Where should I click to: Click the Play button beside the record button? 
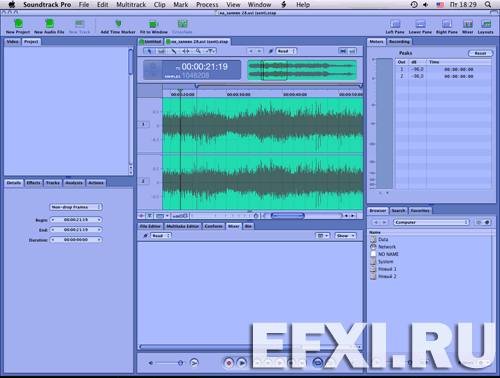[x=242, y=363]
